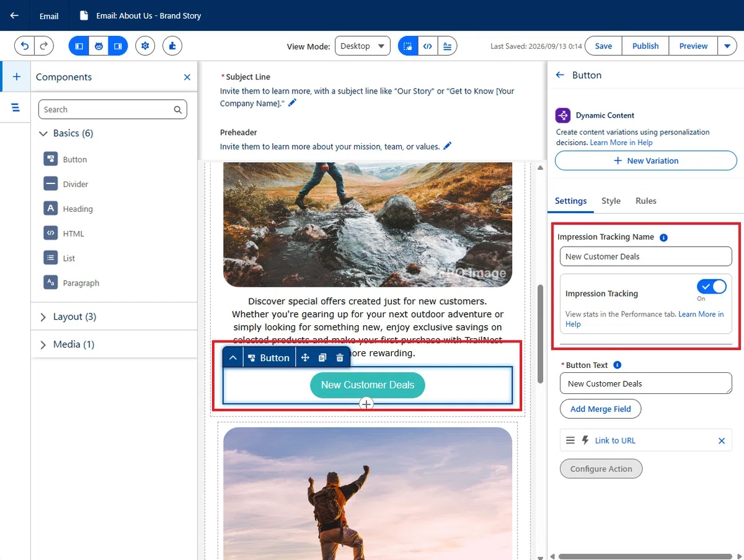This screenshot has width=744, height=560.
Task: Toggle the left panel visibility icon
Action: click(x=79, y=46)
